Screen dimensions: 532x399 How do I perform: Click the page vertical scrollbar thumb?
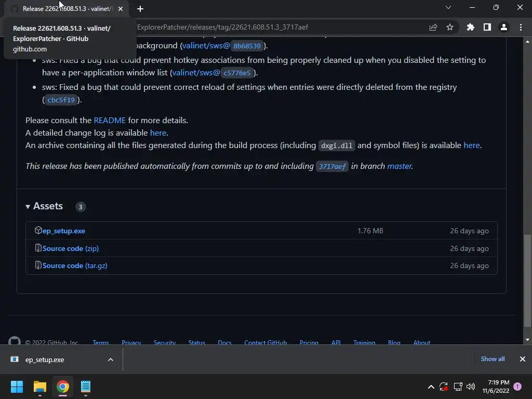point(527,281)
